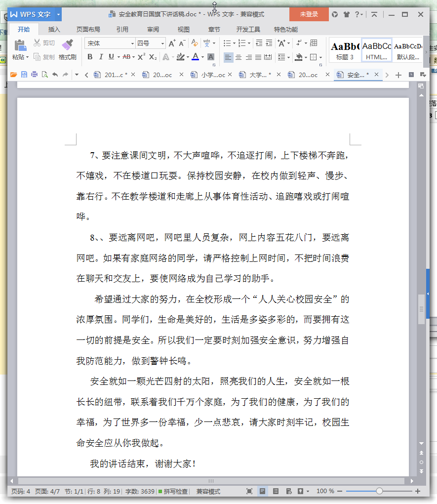Click the 未登录 login button
The height and width of the screenshot is (504, 437).
[309, 14]
